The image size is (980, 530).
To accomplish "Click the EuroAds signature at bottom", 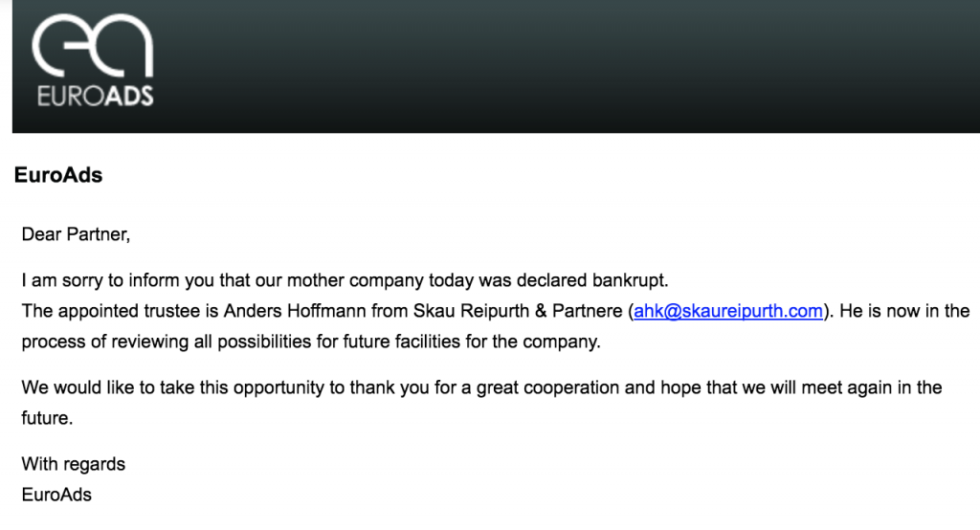I will (56, 495).
